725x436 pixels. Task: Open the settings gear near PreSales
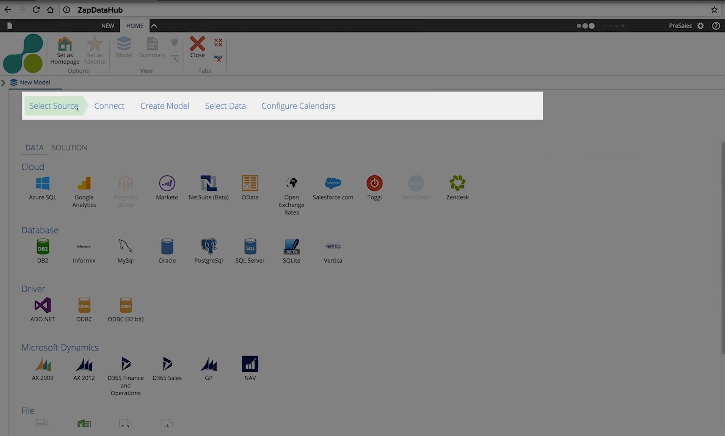coord(700,26)
